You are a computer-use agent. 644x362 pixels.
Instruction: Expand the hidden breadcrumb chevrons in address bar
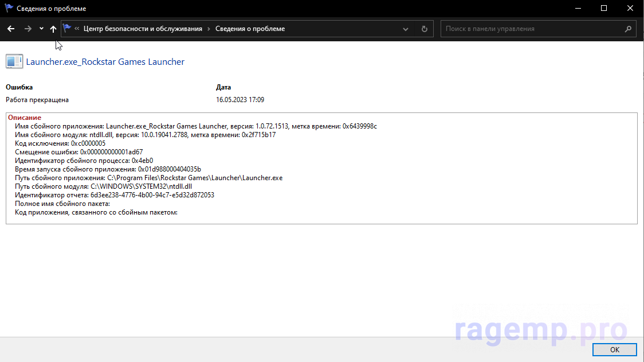pos(77,29)
